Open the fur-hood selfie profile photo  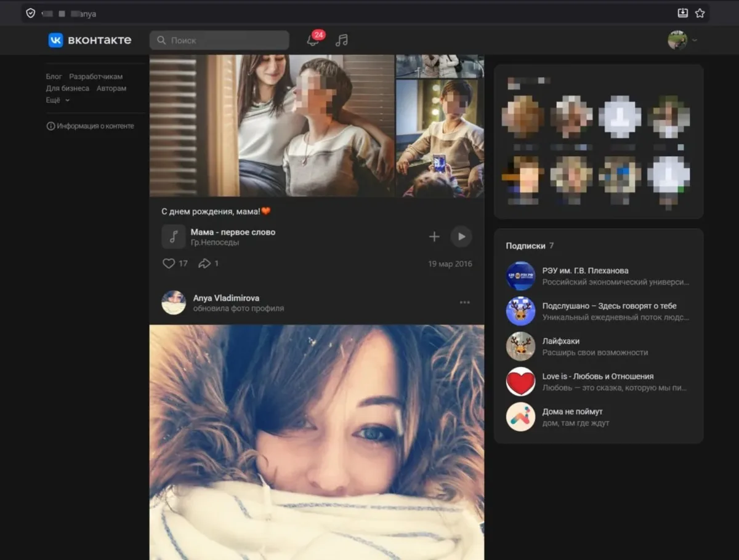pyautogui.click(x=317, y=442)
